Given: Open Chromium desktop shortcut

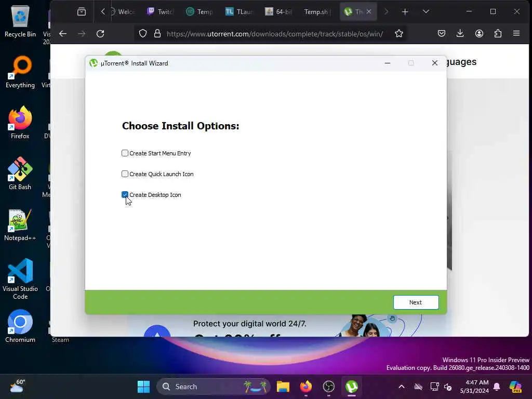Looking at the screenshot, I should 20,326.
